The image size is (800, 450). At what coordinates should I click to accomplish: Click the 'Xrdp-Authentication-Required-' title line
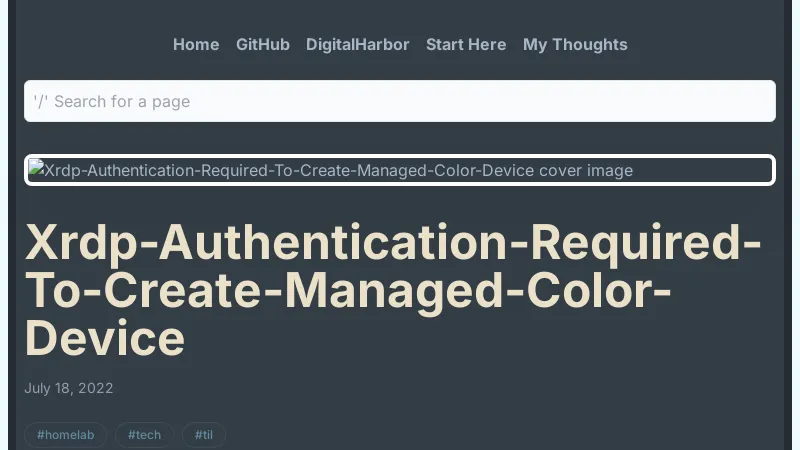(x=393, y=243)
